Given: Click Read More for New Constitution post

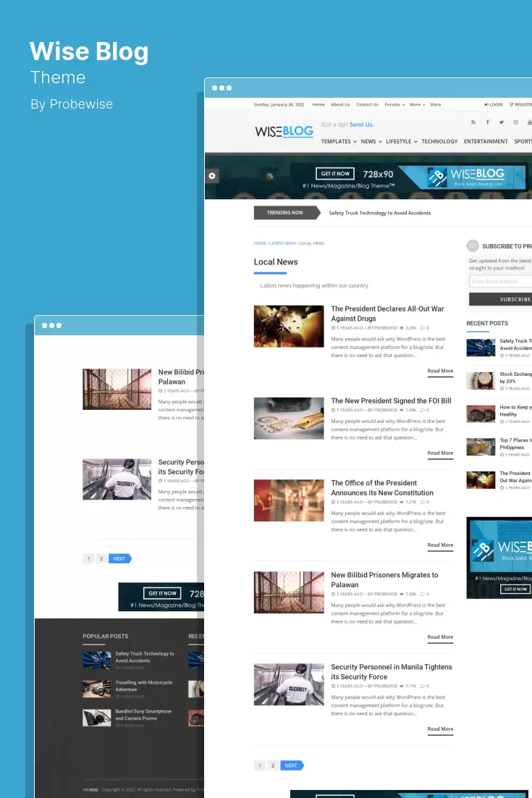Looking at the screenshot, I should [441, 545].
